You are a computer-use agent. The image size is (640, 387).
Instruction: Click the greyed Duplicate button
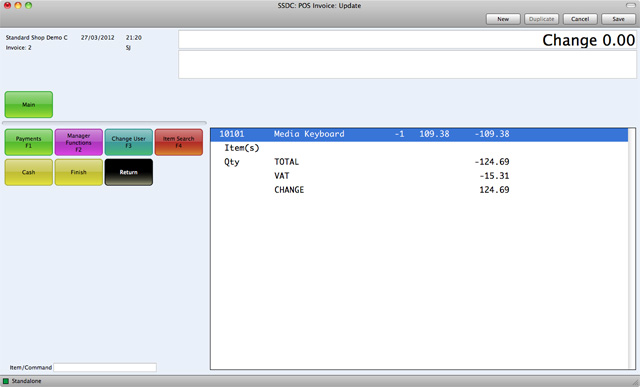pos(541,19)
